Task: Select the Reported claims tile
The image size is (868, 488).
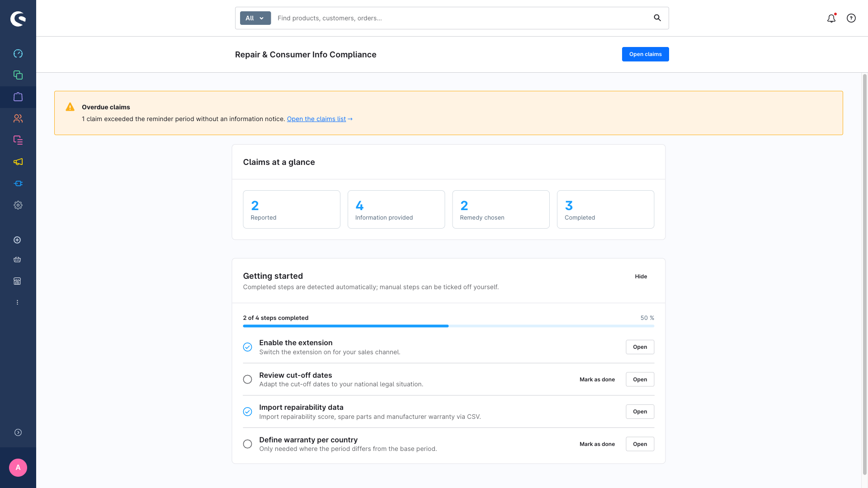Action: coord(292,209)
